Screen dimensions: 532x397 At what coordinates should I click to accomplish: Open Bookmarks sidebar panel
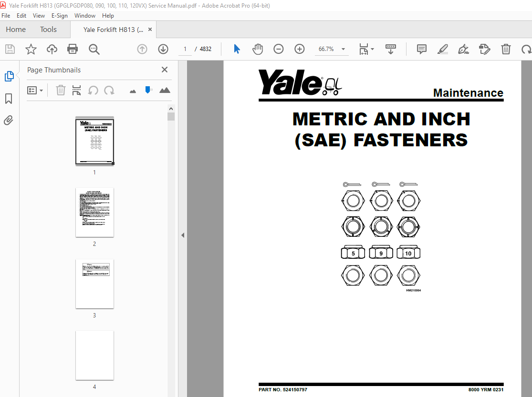click(x=9, y=99)
